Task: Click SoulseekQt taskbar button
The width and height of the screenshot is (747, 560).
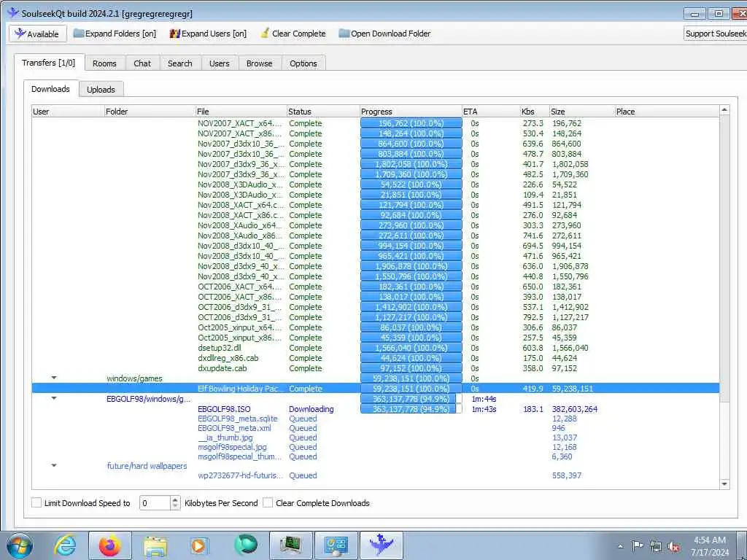Action: (x=381, y=545)
